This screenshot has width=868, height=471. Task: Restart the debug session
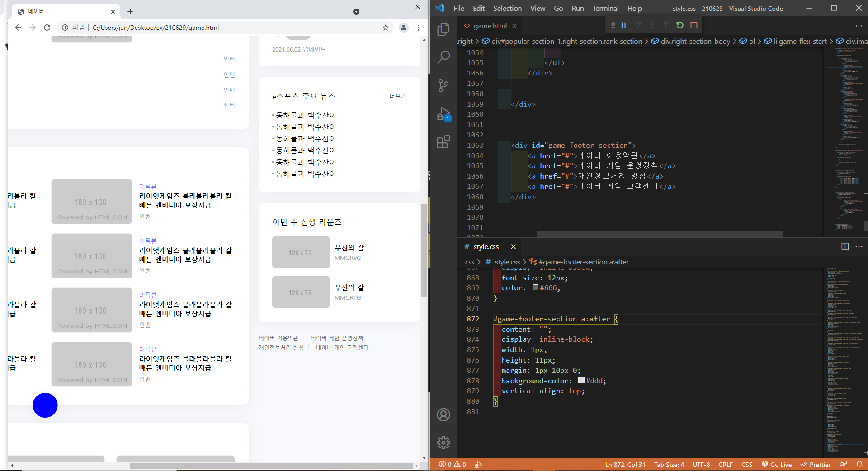pos(679,25)
